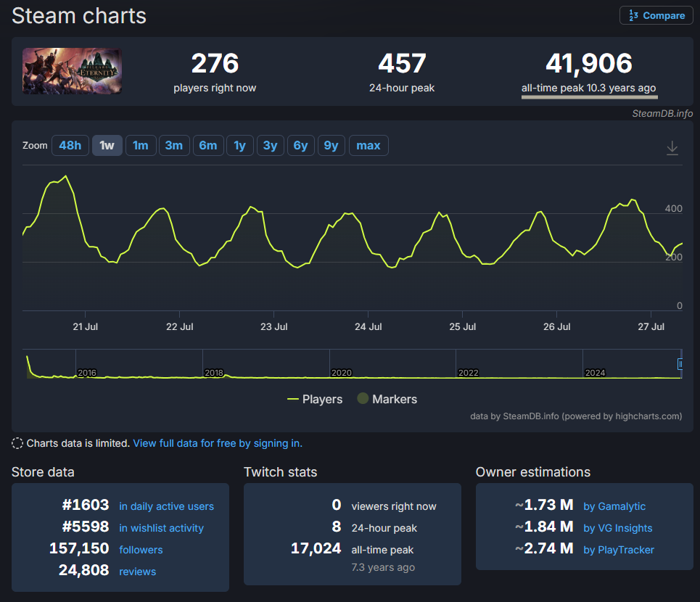700x602 pixels.
Task: Click the SteamDB.info credit text
Action: (662, 113)
